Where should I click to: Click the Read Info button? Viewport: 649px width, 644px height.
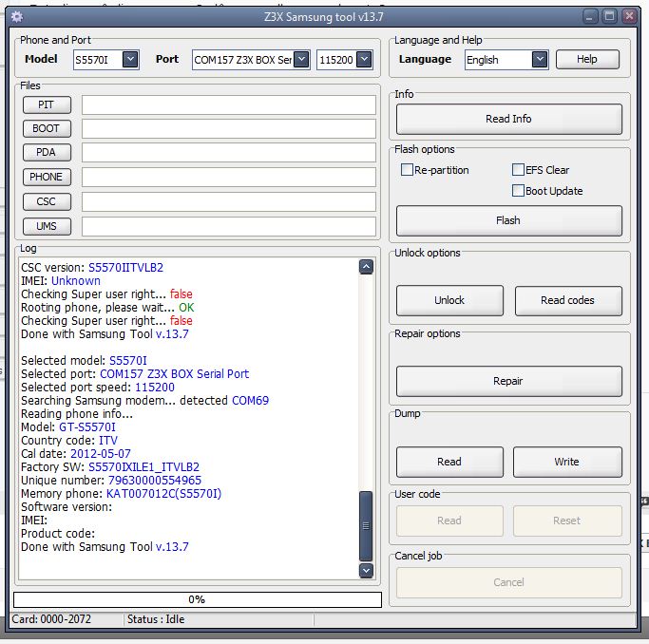(x=508, y=119)
